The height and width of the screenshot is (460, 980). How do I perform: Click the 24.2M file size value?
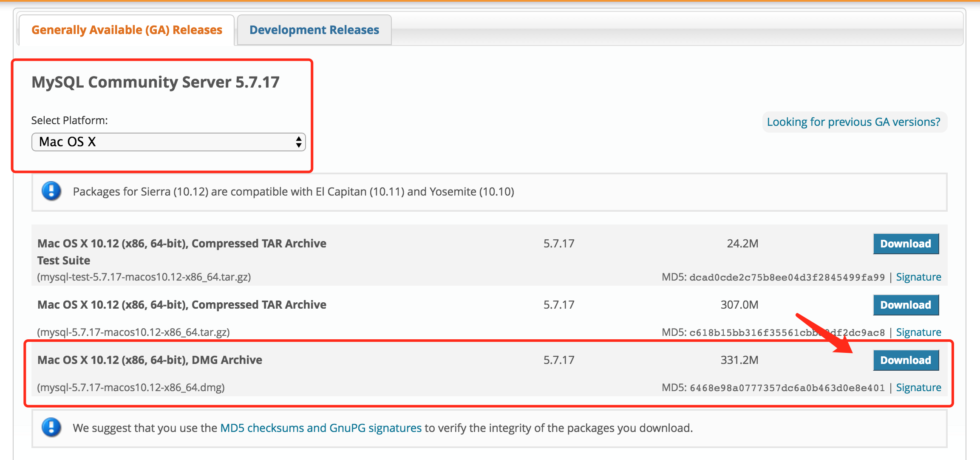click(x=742, y=244)
